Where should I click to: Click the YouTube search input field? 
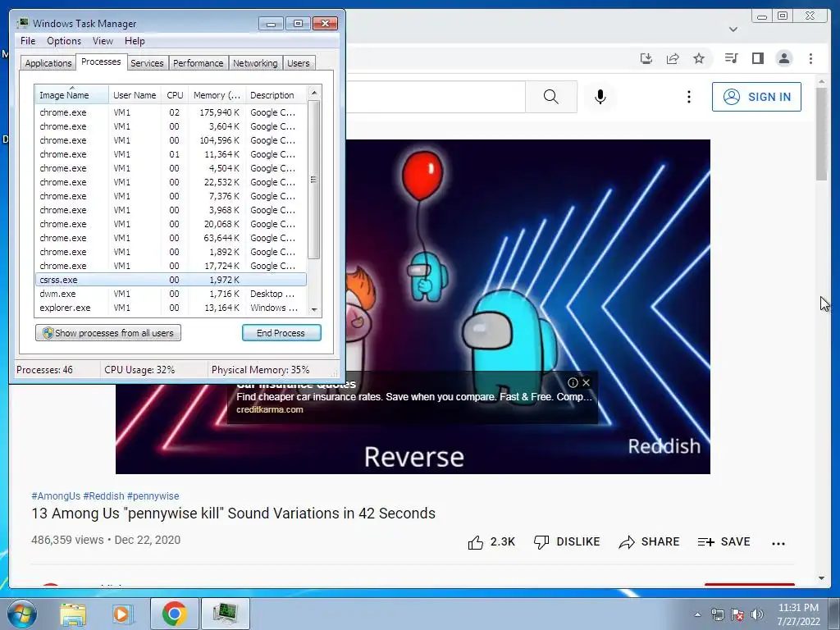[435, 97]
